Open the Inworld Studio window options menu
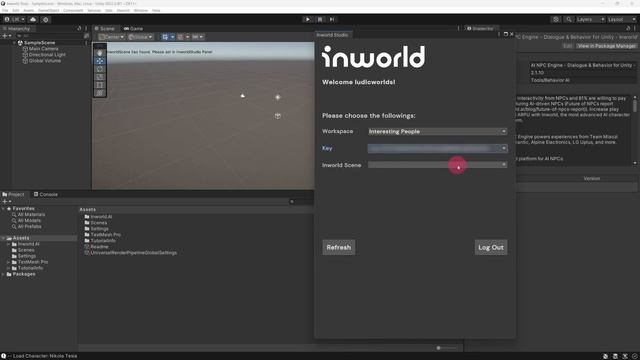This screenshot has width=640, height=360. [x=499, y=34]
